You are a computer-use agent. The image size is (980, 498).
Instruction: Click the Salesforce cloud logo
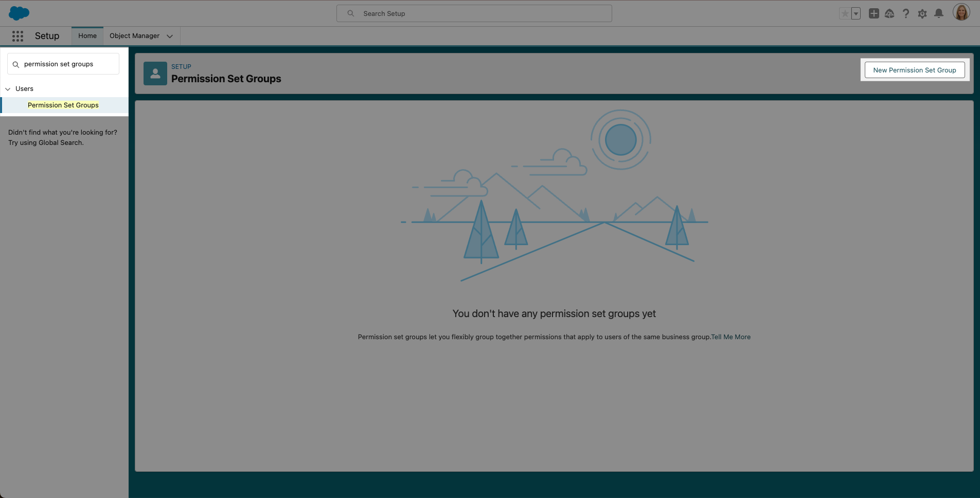pos(19,13)
